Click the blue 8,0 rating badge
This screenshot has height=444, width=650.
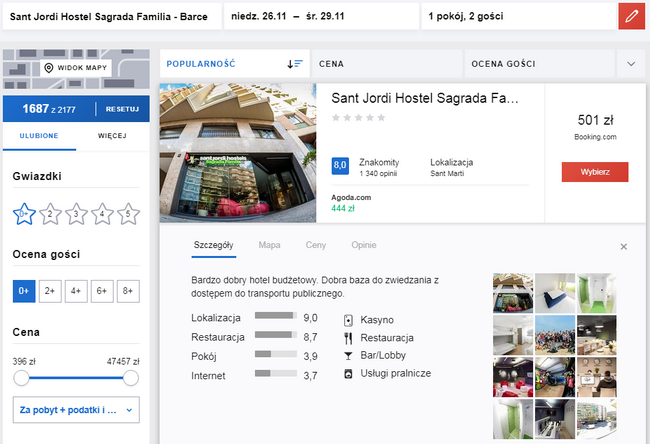339,165
